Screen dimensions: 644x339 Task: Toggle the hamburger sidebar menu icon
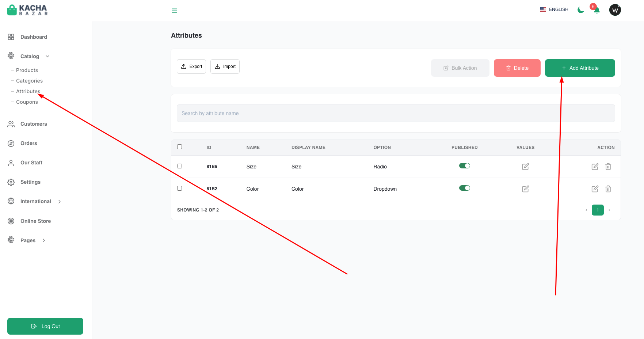tap(174, 11)
